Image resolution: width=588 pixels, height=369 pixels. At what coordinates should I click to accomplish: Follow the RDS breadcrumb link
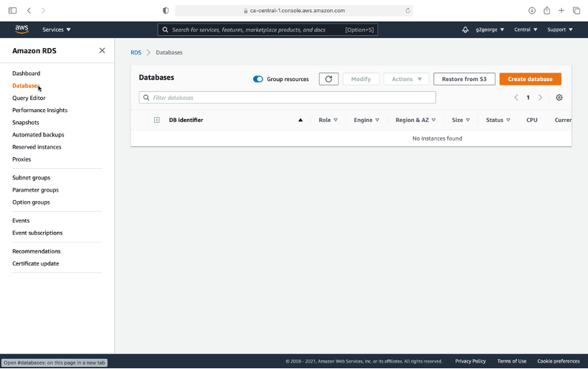click(x=136, y=52)
